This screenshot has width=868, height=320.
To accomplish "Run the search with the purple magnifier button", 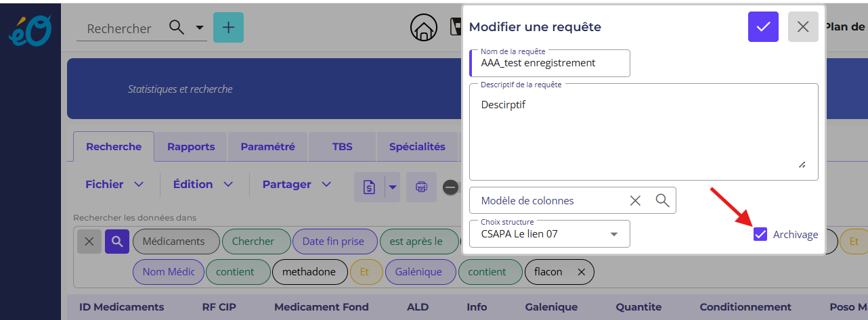I will tap(116, 242).
